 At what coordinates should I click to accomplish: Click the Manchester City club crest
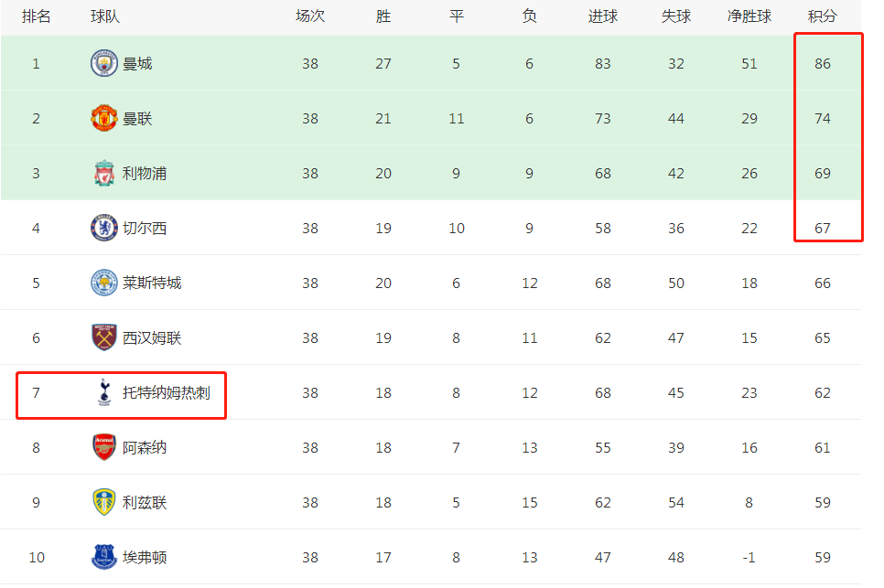tap(103, 63)
